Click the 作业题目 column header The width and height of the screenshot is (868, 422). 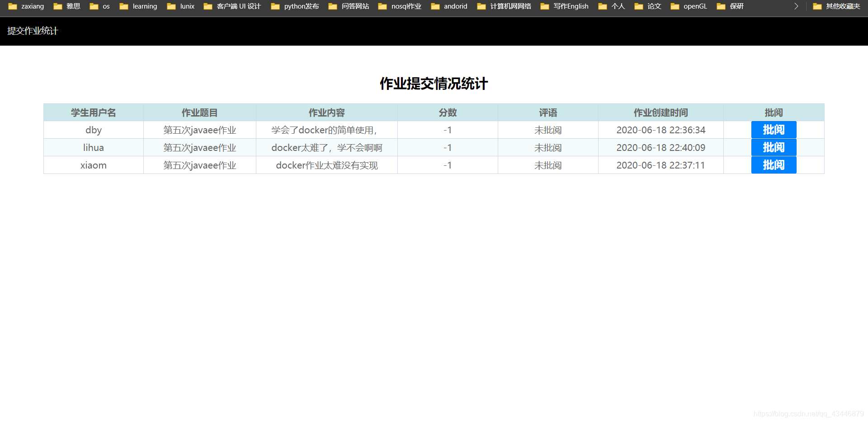[200, 113]
